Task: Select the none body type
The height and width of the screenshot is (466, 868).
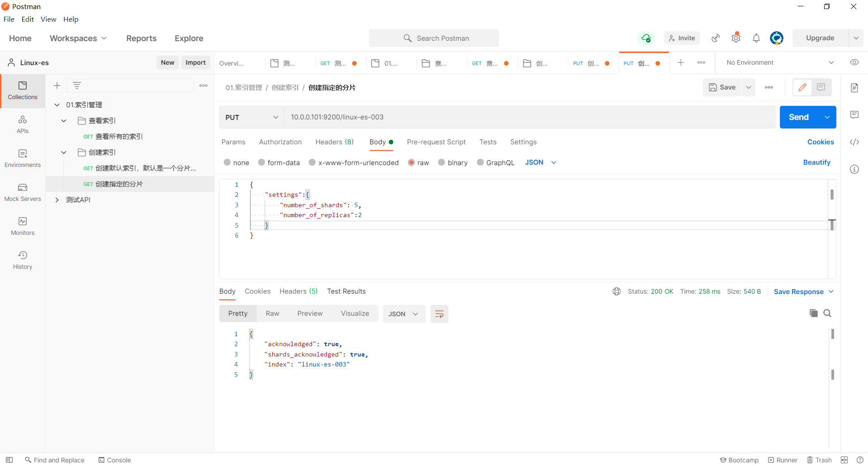Action: tap(236, 162)
